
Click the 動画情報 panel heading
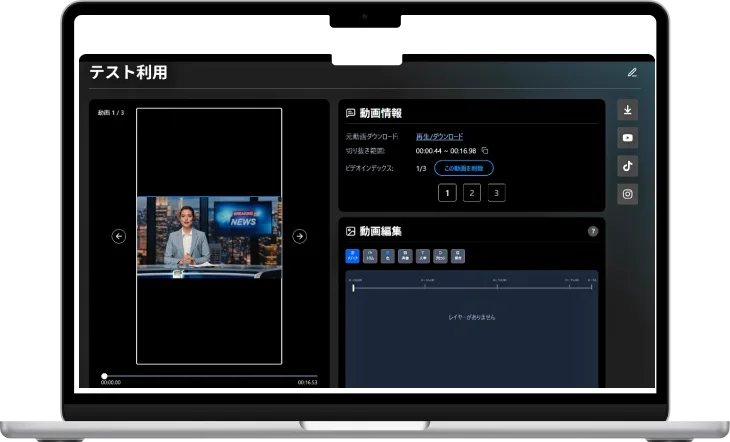[x=380, y=113]
